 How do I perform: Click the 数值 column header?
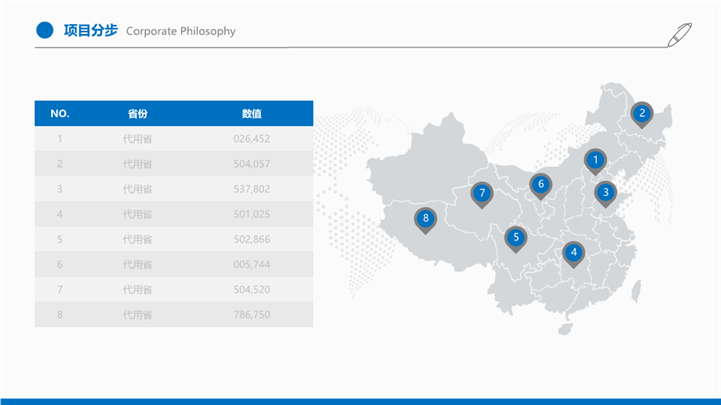[252, 113]
